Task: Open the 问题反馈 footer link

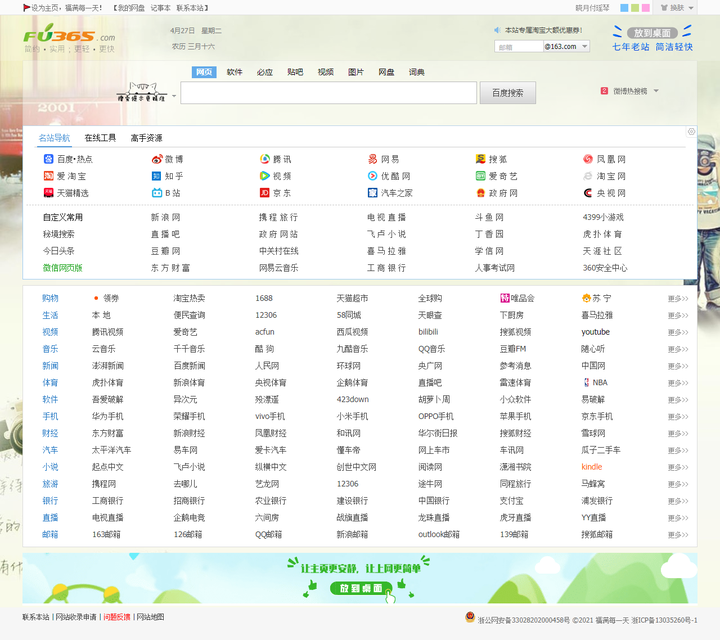Action: (x=117, y=617)
